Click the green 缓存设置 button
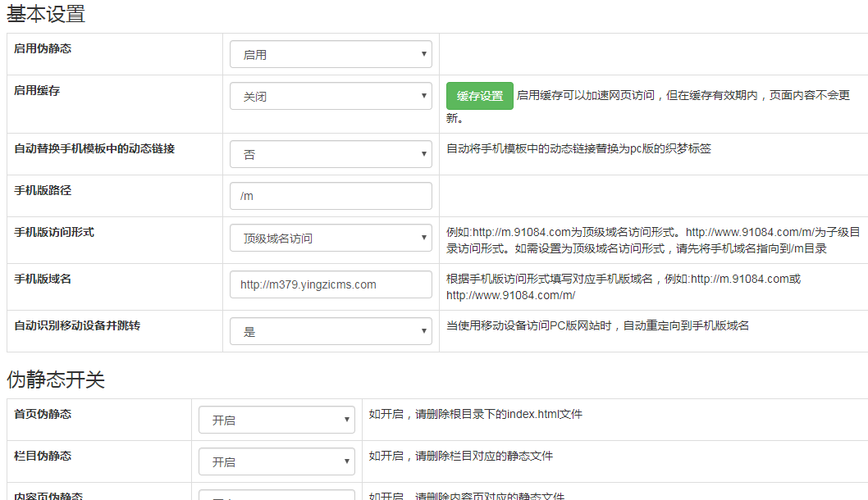 click(x=479, y=96)
